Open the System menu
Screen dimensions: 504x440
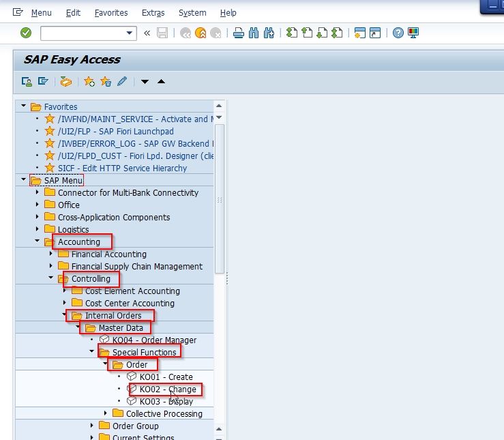point(192,13)
